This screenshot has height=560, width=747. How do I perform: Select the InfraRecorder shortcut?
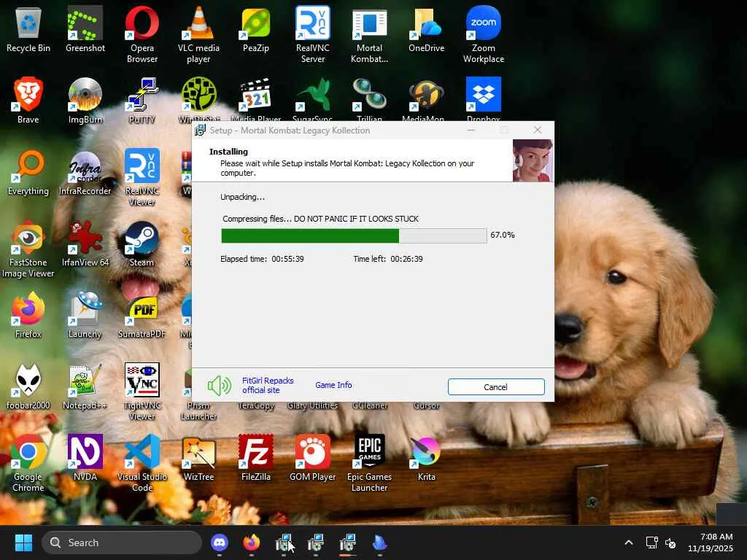coord(85,172)
